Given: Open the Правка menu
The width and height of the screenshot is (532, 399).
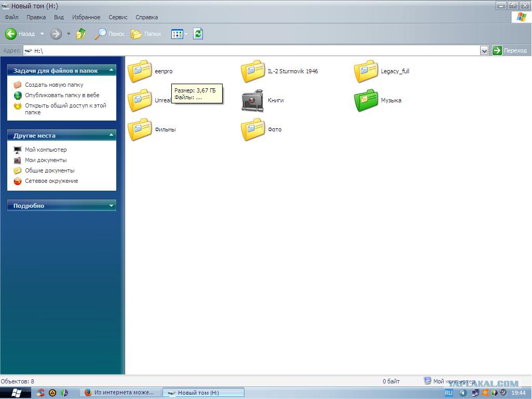Looking at the screenshot, I should tap(36, 17).
